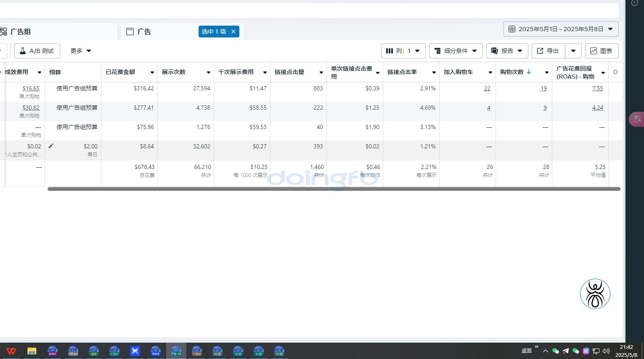Open the volume speaker tray icon
This screenshot has width=644, height=359.
pos(606,351)
